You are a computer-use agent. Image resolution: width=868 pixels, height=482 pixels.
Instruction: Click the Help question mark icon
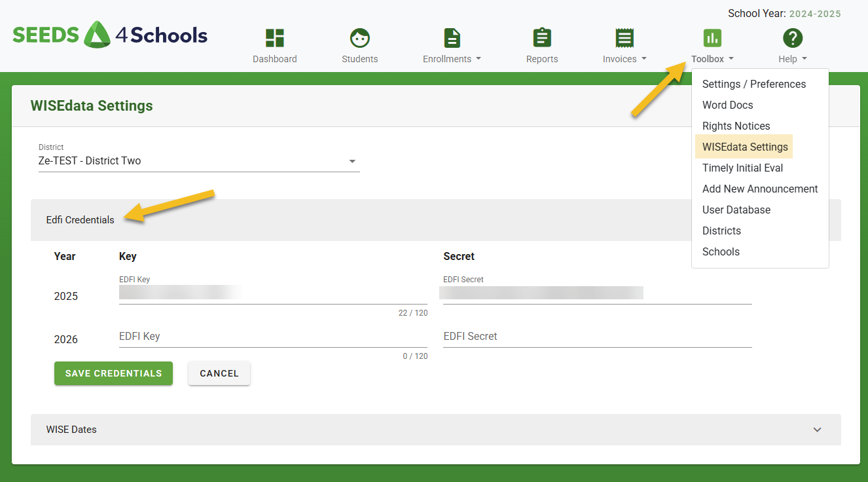793,38
